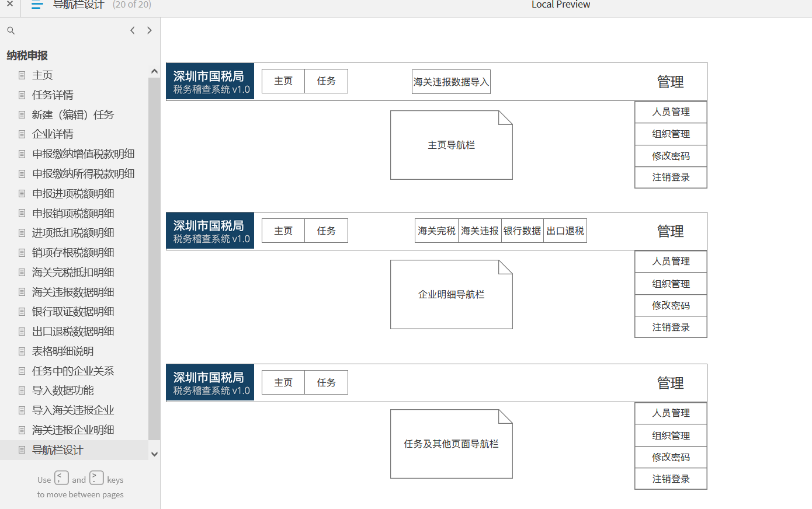Screen dimensions: 812x509
Task: Open 管理 menu in the third navbar
Action: pos(670,383)
